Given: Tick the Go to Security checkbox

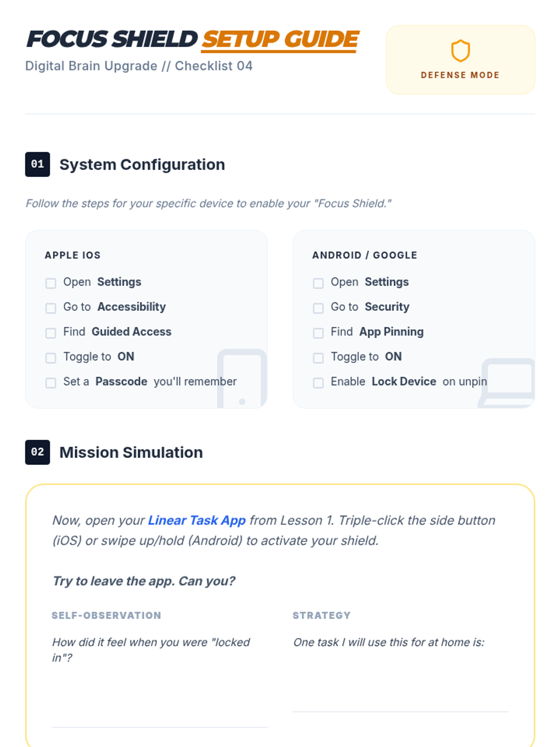Looking at the screenshot, I should click(x=318, y=308).
